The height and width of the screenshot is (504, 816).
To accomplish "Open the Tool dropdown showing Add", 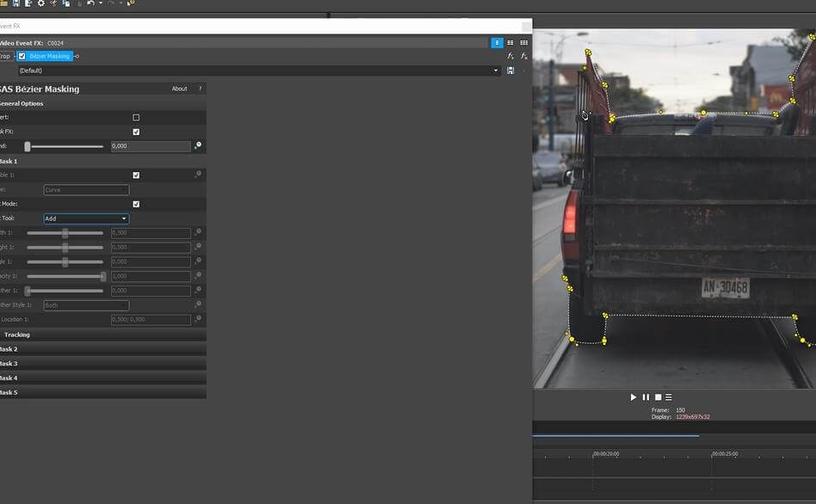I will [86, 218].
